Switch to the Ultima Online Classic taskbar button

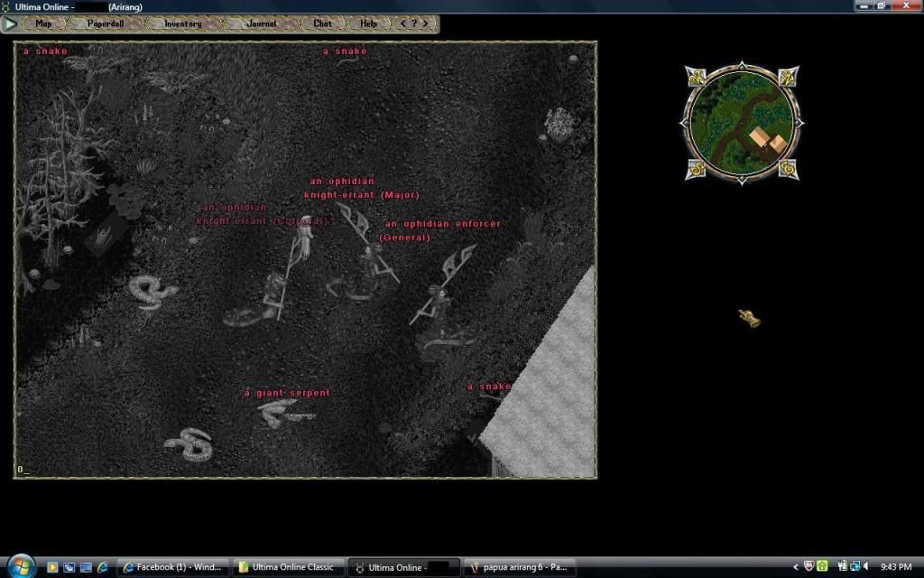288,567
